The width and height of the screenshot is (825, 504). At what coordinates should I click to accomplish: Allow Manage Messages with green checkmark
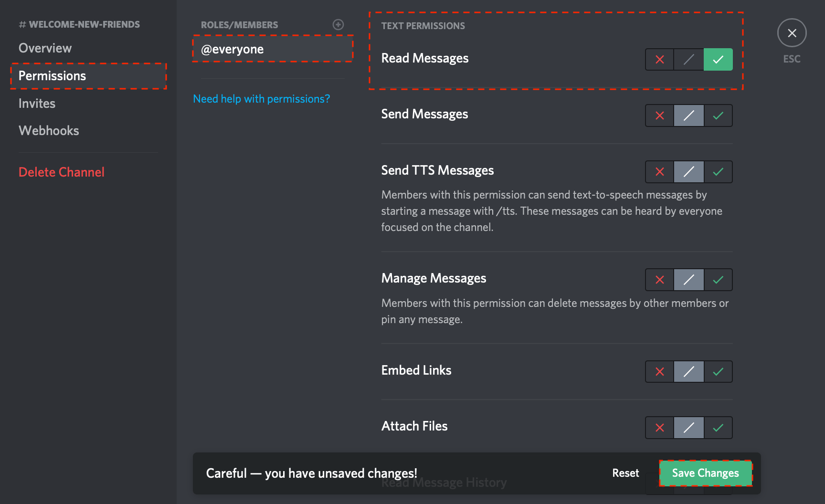[x=718, y=280]
